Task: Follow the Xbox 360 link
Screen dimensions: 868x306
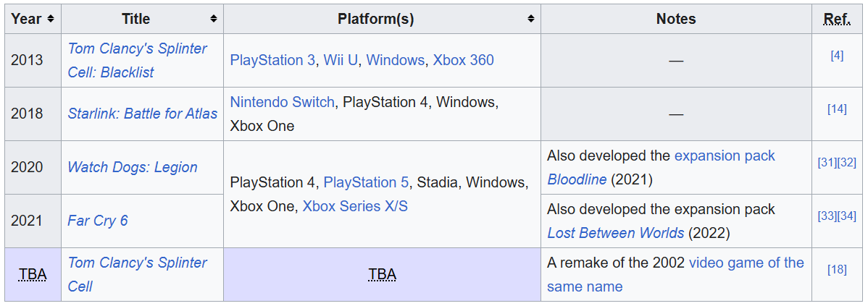Action: click(x=463, y=60)
